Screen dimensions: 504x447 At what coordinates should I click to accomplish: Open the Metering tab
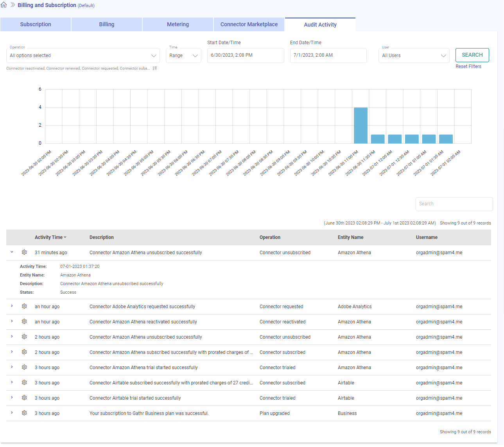coord(178,24)
